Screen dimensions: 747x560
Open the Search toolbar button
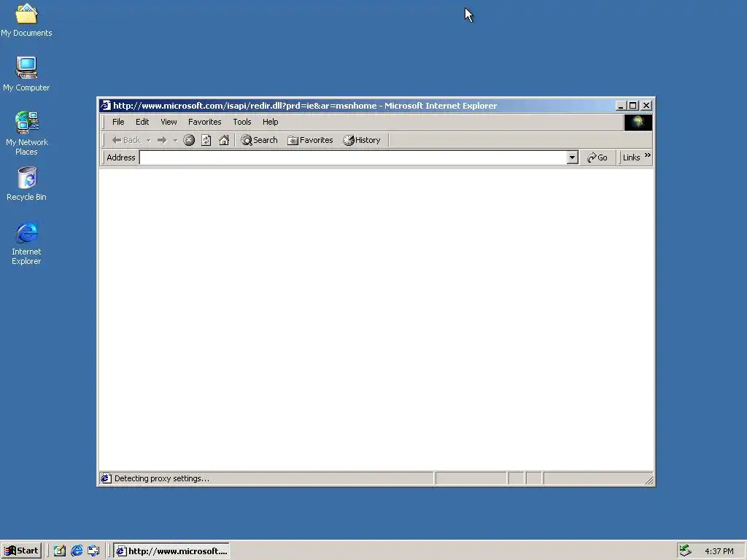coord(259,140)
